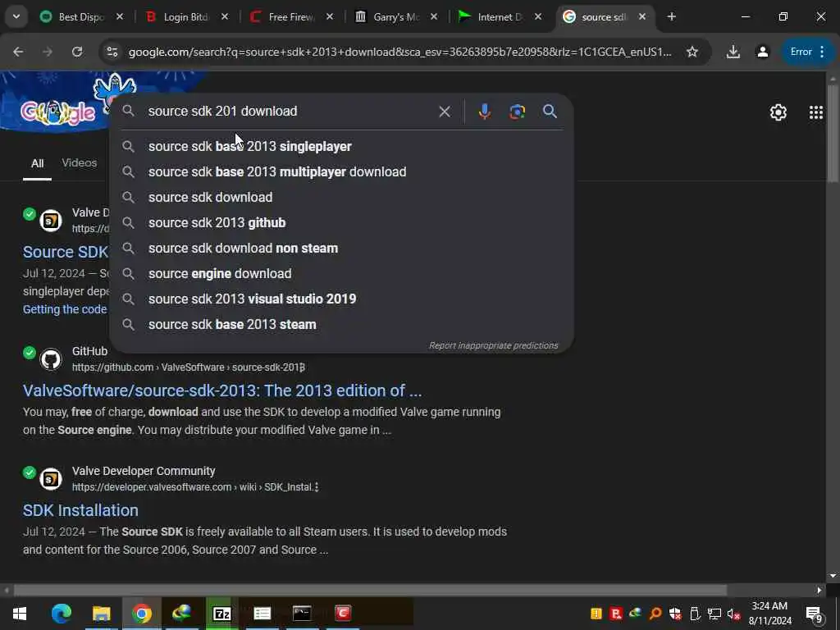The width and height of the screenshot is (840, 630).
Task: Choose suggestion 'source sdk base 2013 singleplayer'
Action: [x=342, y=146]
